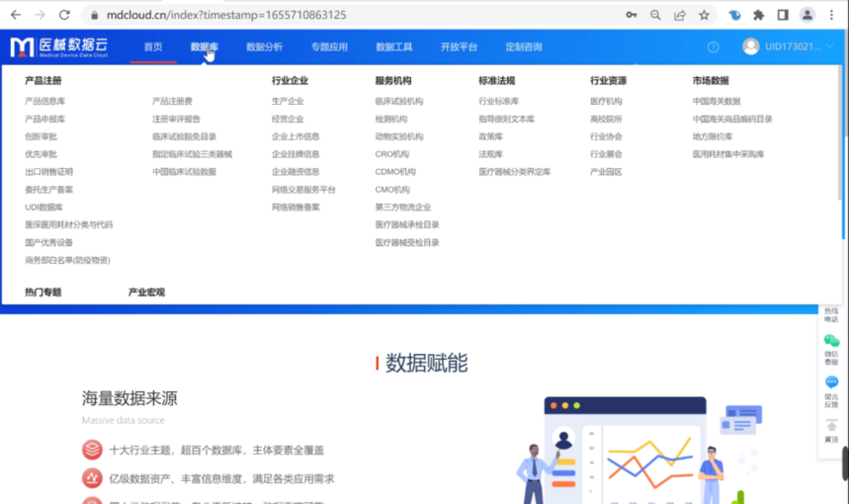The height and width of the screenshot is (504, 849).
Task: Open the extensions puzzle icon
Action: (759, 15)
